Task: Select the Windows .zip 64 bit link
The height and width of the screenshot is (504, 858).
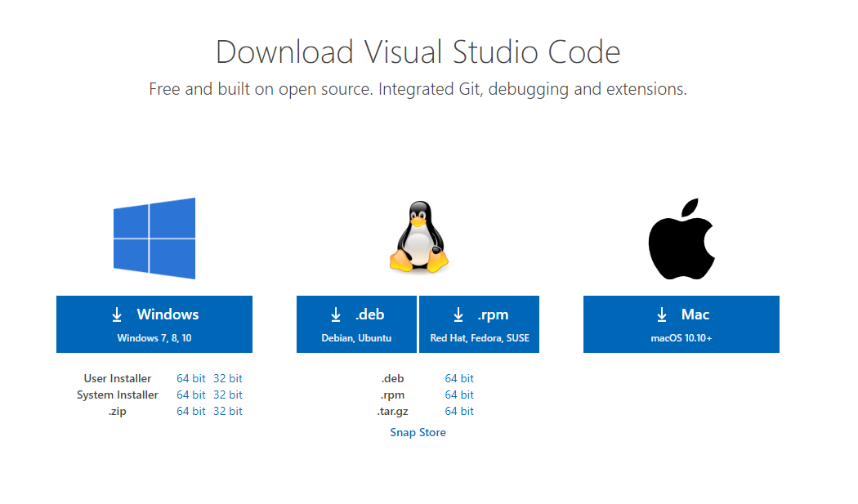Action: pyautogui.click(x=191, y=411)
